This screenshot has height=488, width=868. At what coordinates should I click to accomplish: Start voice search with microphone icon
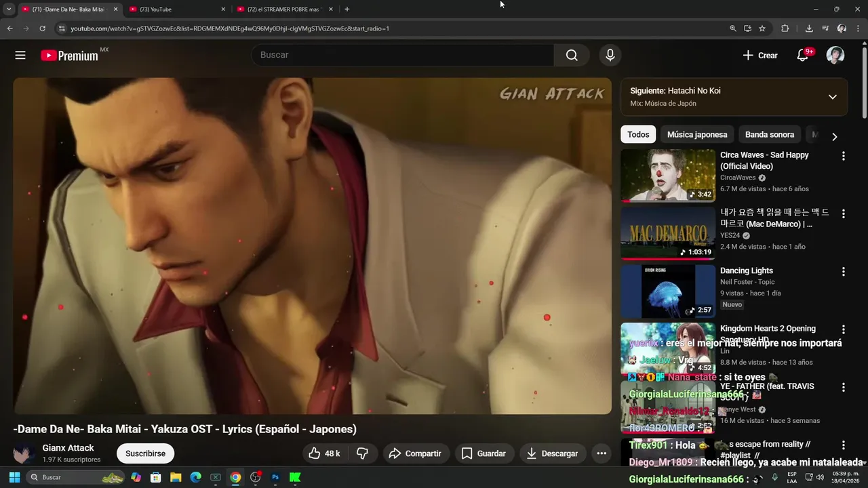pos(610,56)
